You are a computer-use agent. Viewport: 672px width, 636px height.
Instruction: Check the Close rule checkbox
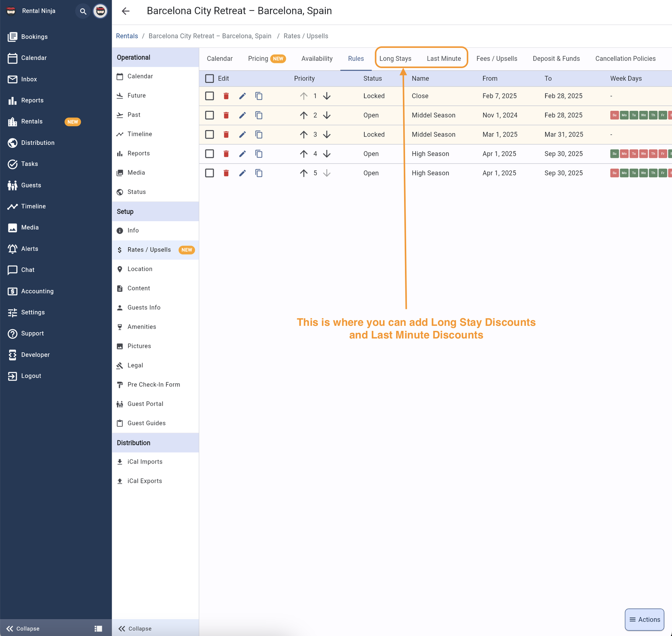pyautogui.click(x=210, y=96)
